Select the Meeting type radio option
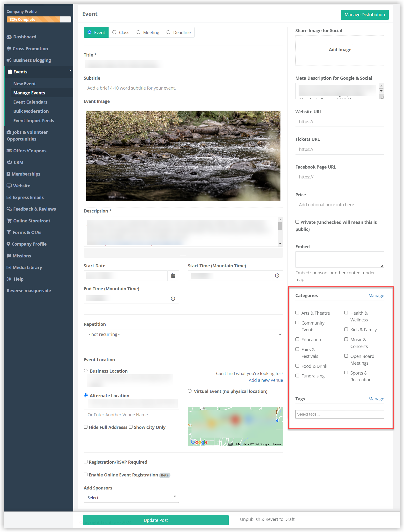The width and height of the screenshot is (404, 532). coord(139,32)
